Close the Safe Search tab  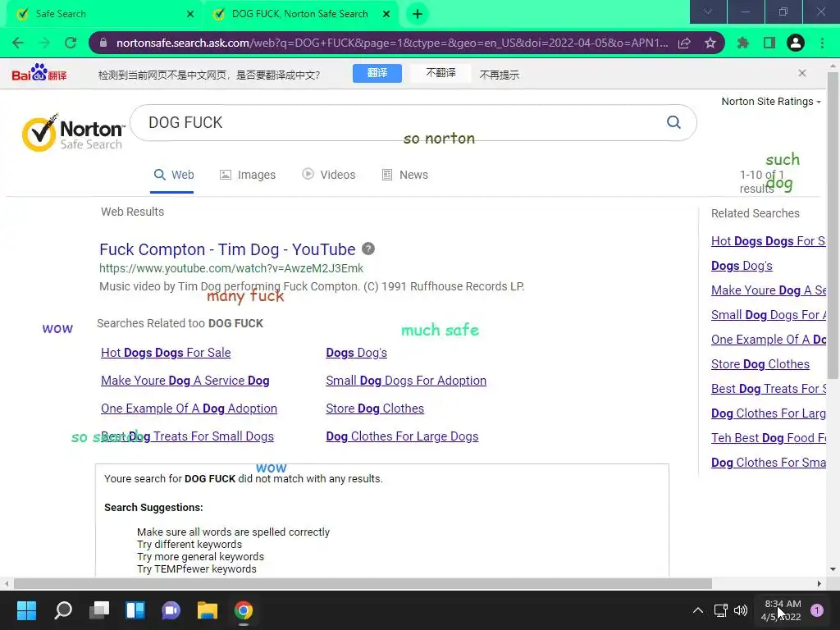pyautogui.click(x=190, y=14)
